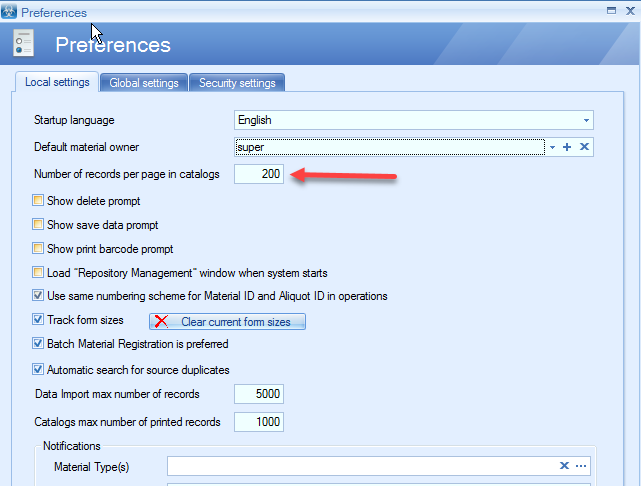This screenshot has width=641, height=486.
Task: Enable Show save data prompt checkbox
Action: (x=38, y=225)
